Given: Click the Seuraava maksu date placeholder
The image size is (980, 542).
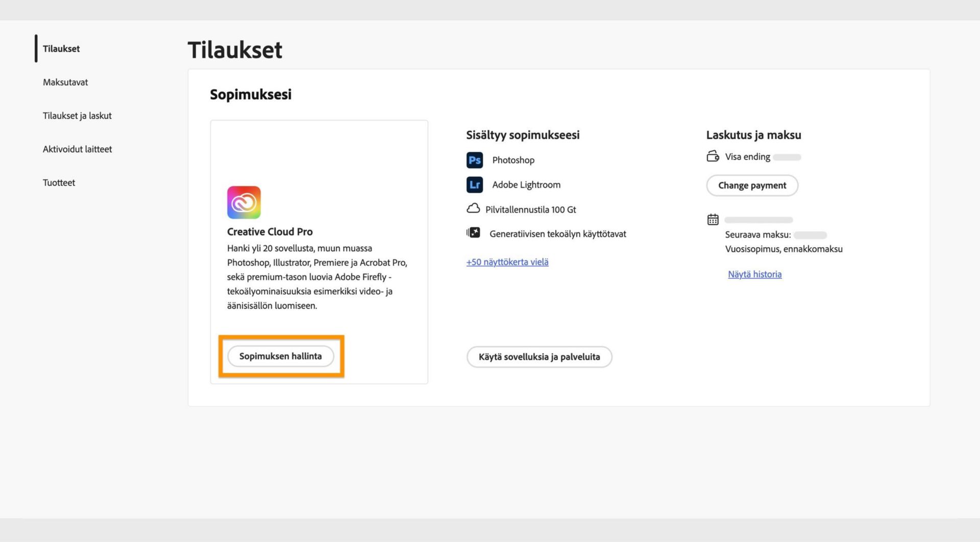Looking at the screenshot, I should click(x=812, y=235).
